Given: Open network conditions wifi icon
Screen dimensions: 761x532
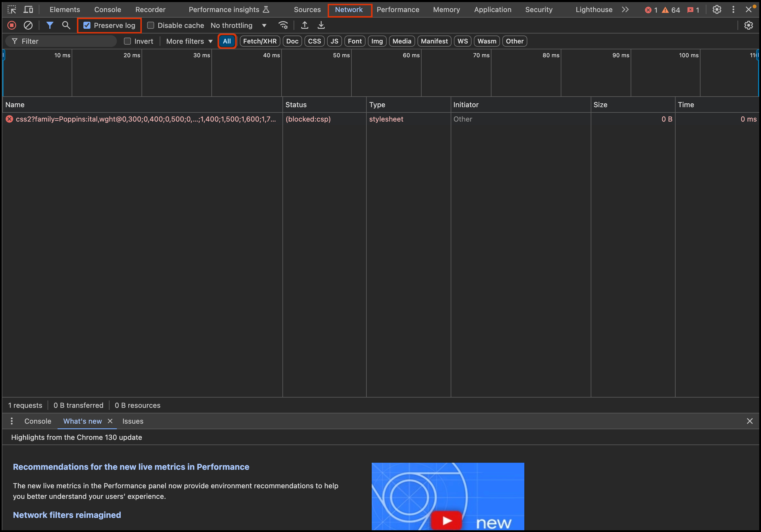Looking at the screenshot, I should (x=283, y=25).
